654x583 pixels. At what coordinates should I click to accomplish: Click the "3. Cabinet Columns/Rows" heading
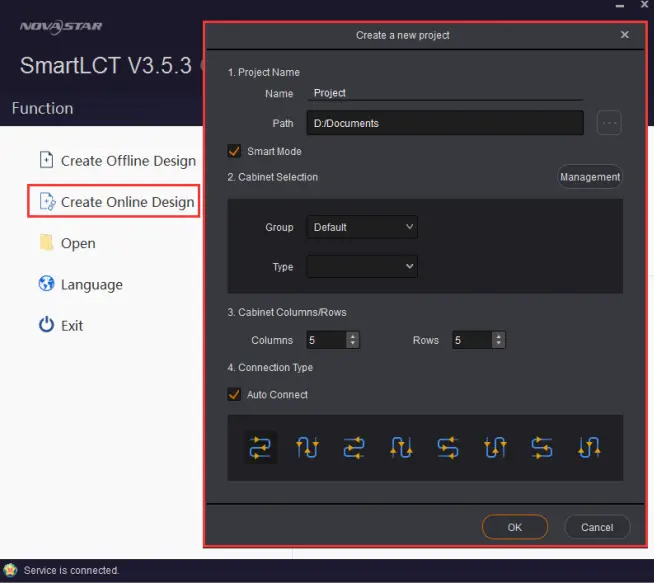(287, 312)
